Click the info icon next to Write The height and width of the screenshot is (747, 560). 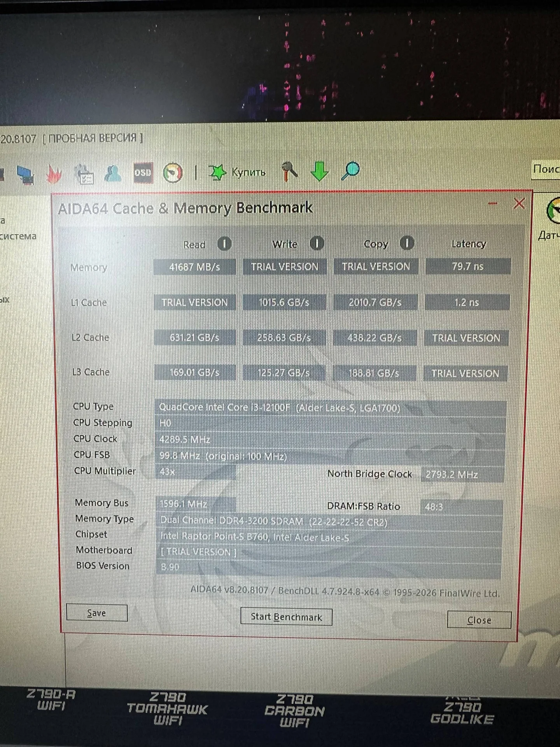tap(317, 243)
